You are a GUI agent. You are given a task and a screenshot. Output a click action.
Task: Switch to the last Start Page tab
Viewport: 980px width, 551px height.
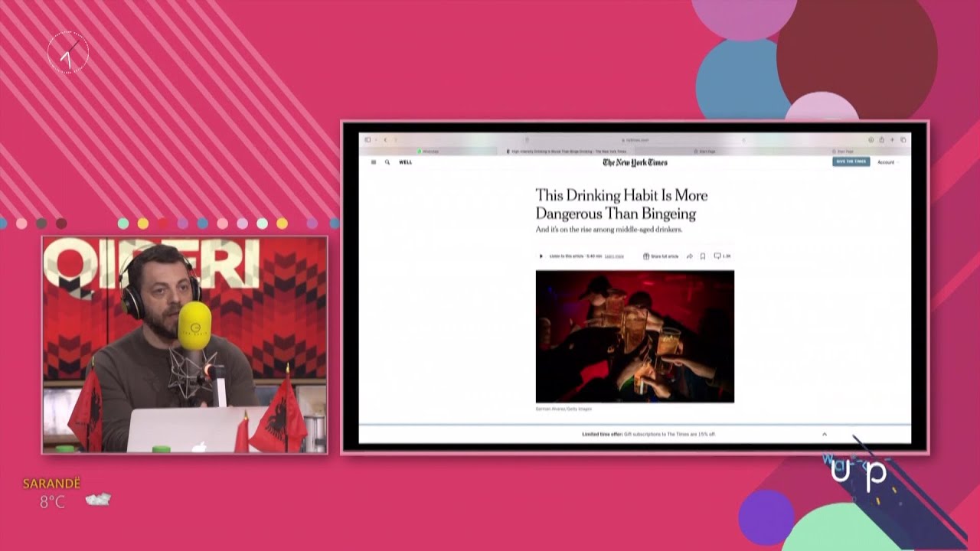pos(842,152)
